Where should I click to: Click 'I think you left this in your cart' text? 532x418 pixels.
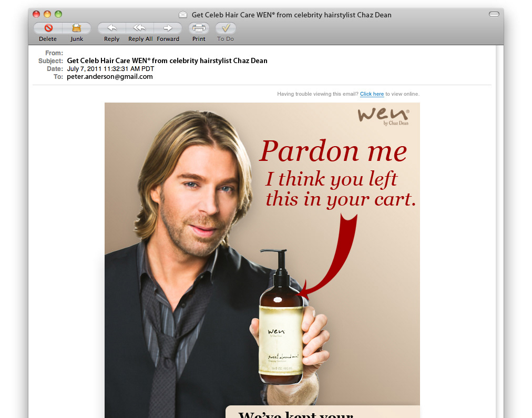pyautogui.click(x=340, y=189)
